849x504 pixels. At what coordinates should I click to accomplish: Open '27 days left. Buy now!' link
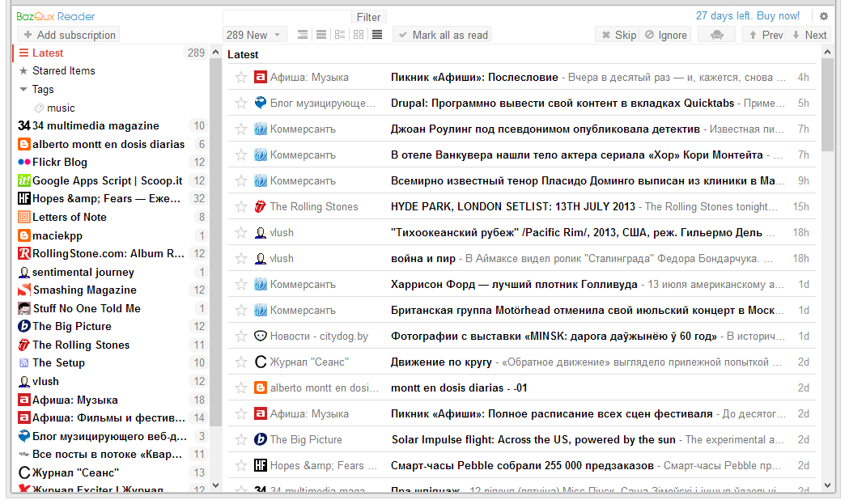pyautogui.click(x=748, y=15)
